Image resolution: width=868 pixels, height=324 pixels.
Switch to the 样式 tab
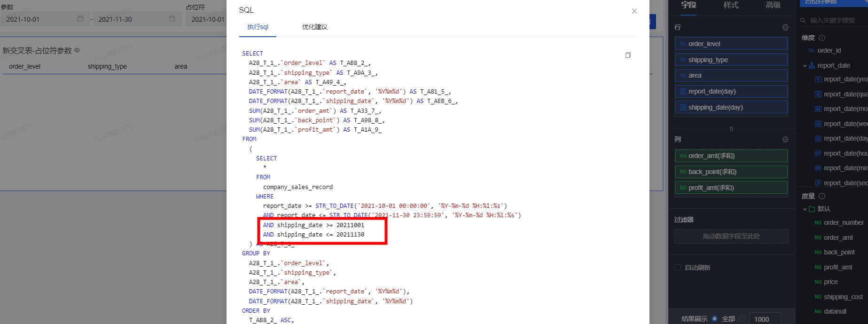point(731,5)
